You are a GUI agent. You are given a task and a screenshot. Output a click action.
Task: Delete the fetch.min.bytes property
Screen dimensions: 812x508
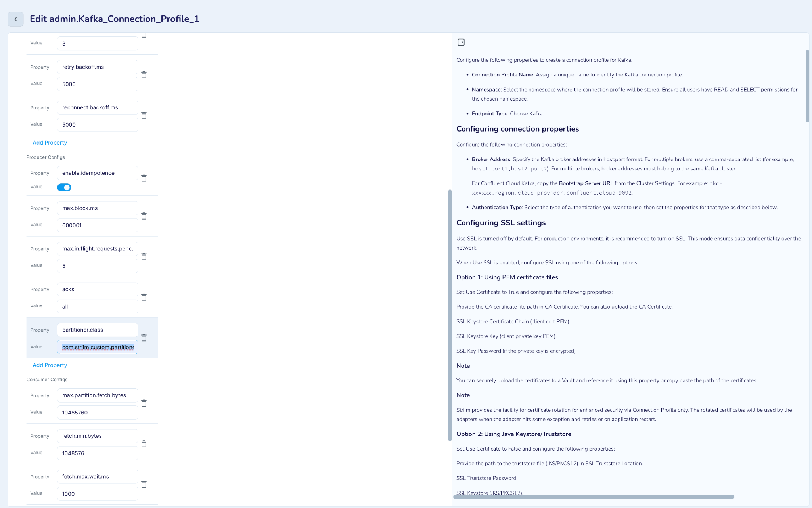click(x=144, y=444)
